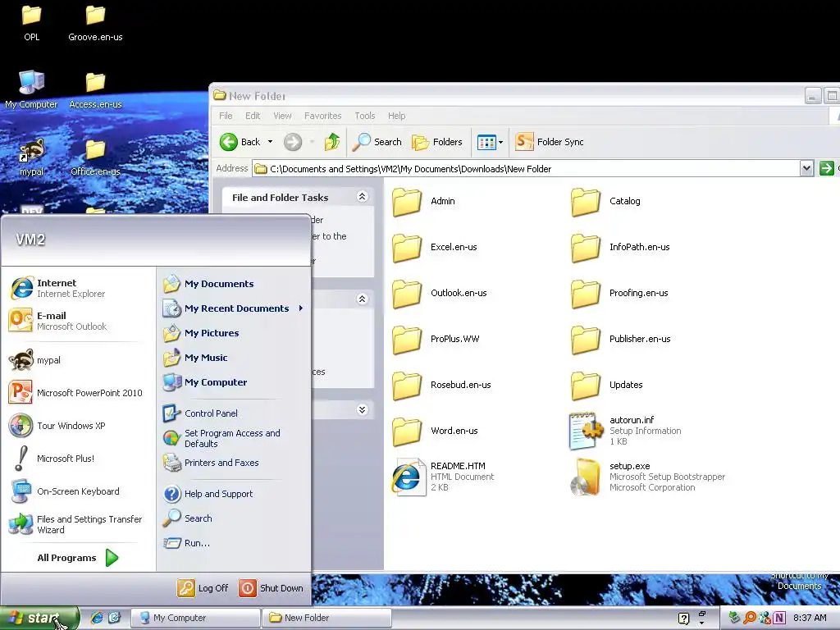Open My Computer from Start menu
840x630 pixels.
coord(205,382)
